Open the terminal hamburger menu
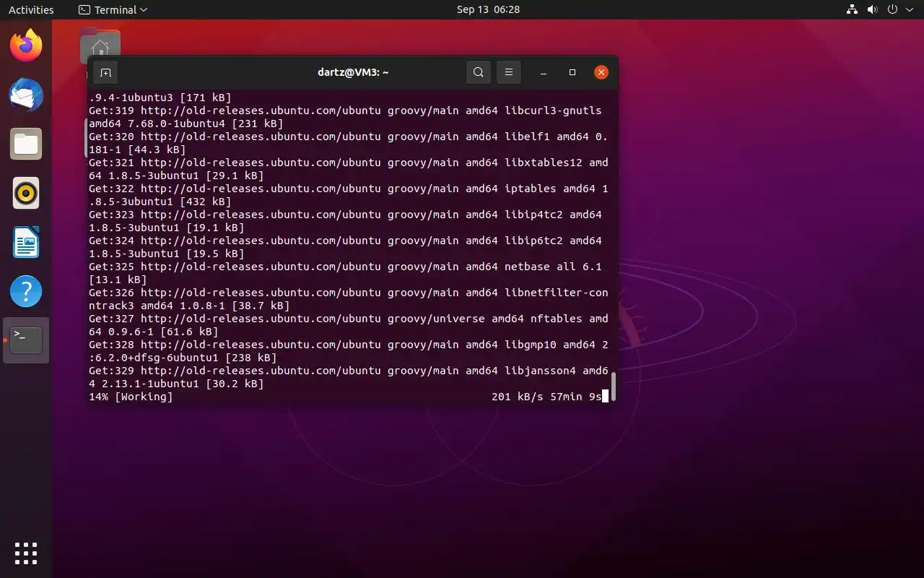924x578 pixels. point(509,72)
